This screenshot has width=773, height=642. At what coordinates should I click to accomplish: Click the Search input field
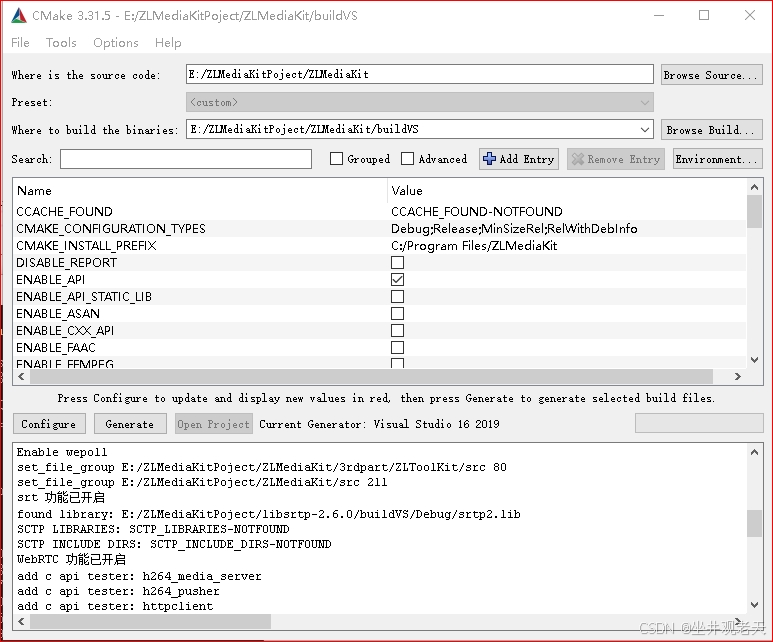[x=186, y=159]
